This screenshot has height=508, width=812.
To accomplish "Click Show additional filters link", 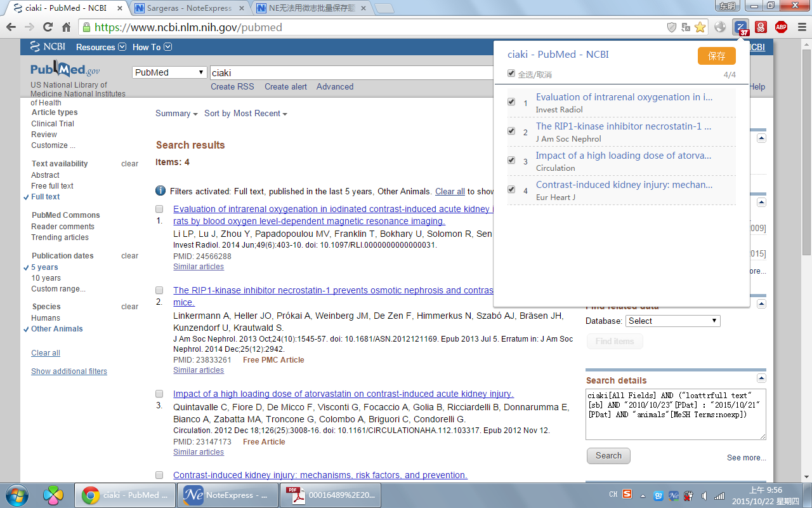I will (69, 371).
